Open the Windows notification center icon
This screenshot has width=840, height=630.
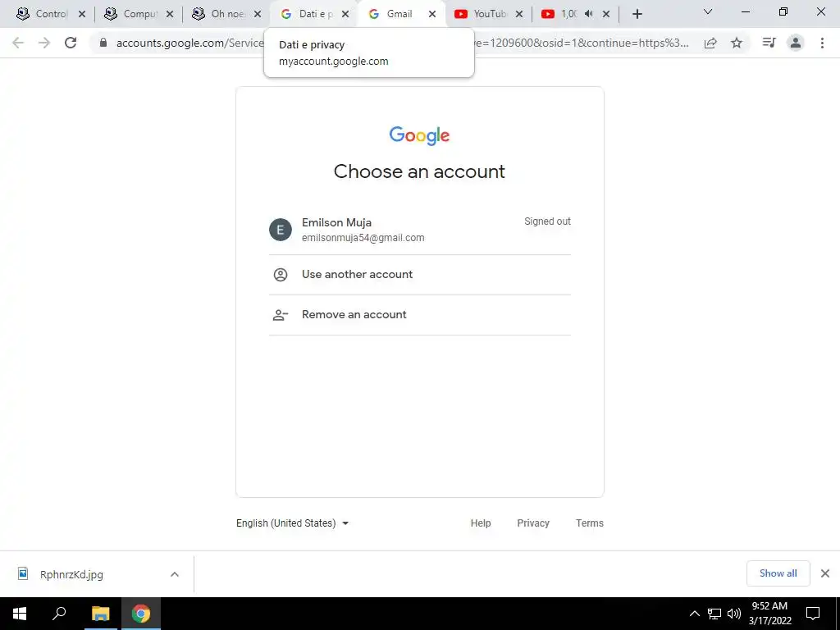click(813, 614)
